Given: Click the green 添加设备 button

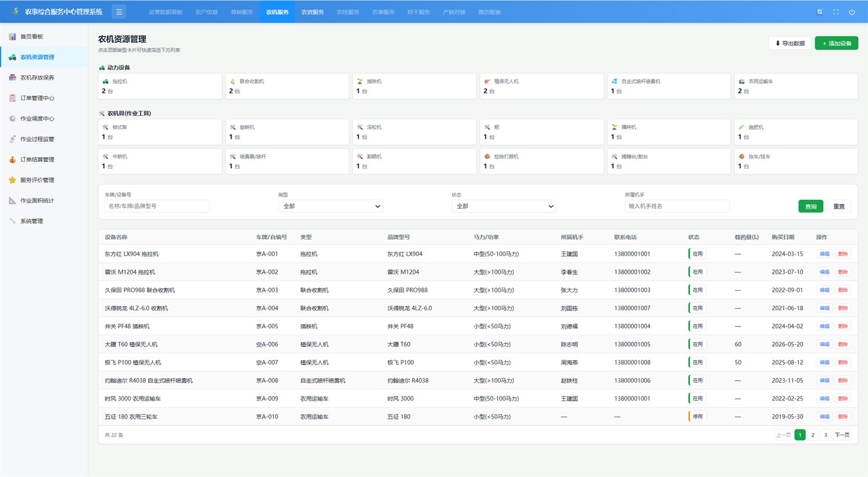Looking at the screenshot, I should (x=836, y=43).
